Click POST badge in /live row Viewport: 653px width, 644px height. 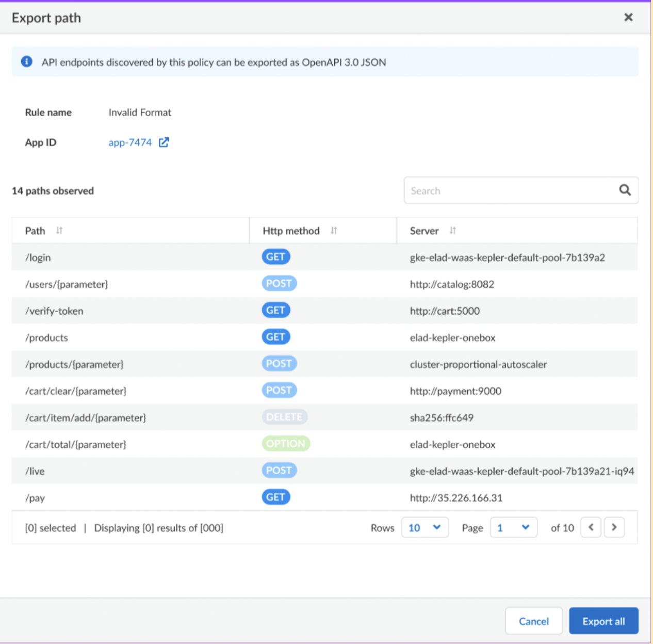tap(279, 471)
